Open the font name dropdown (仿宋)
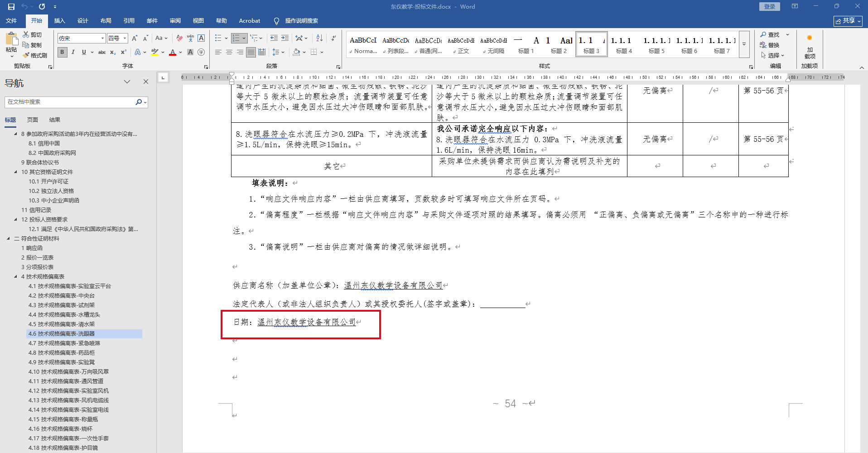The image size is (868, 453). point(103,39)
